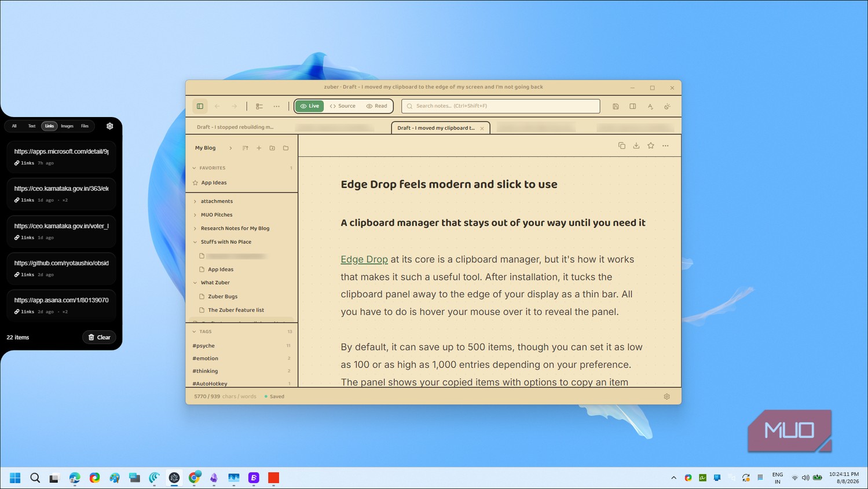This screenshot has height=489, width=868.
Task: Filter clipboard by Links
Action: [x=49, y=126]
